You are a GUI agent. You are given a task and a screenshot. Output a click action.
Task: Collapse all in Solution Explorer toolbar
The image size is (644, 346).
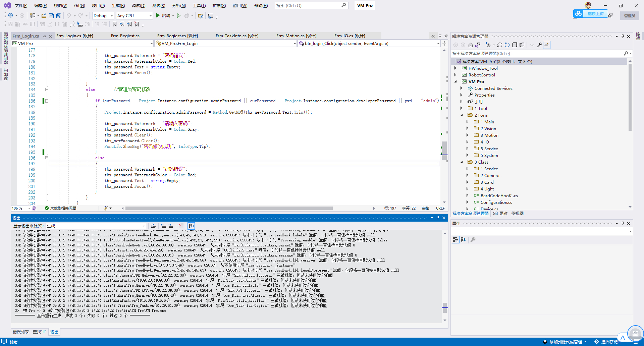(x=515, y=45)
